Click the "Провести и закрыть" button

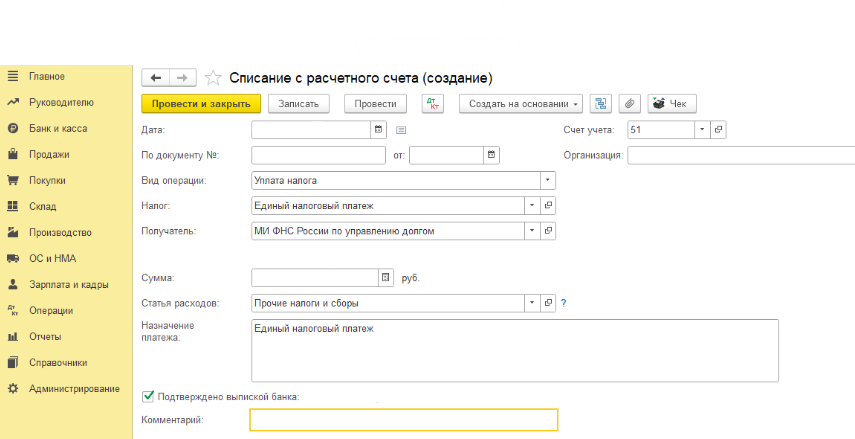tap(201, 104)
